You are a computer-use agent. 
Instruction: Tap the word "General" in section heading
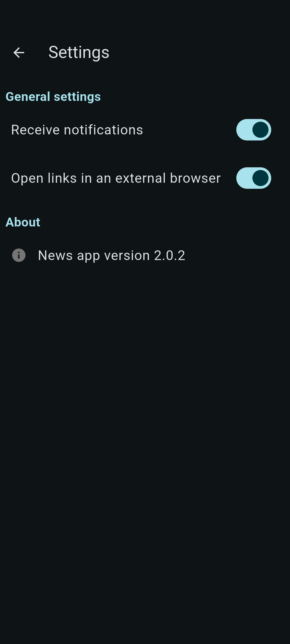click(28, 97)
